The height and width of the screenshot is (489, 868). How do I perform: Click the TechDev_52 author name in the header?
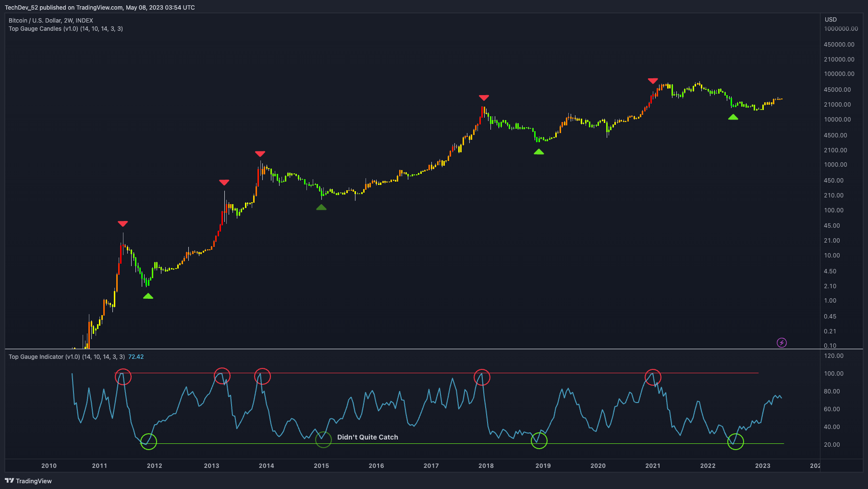(22, 7)
